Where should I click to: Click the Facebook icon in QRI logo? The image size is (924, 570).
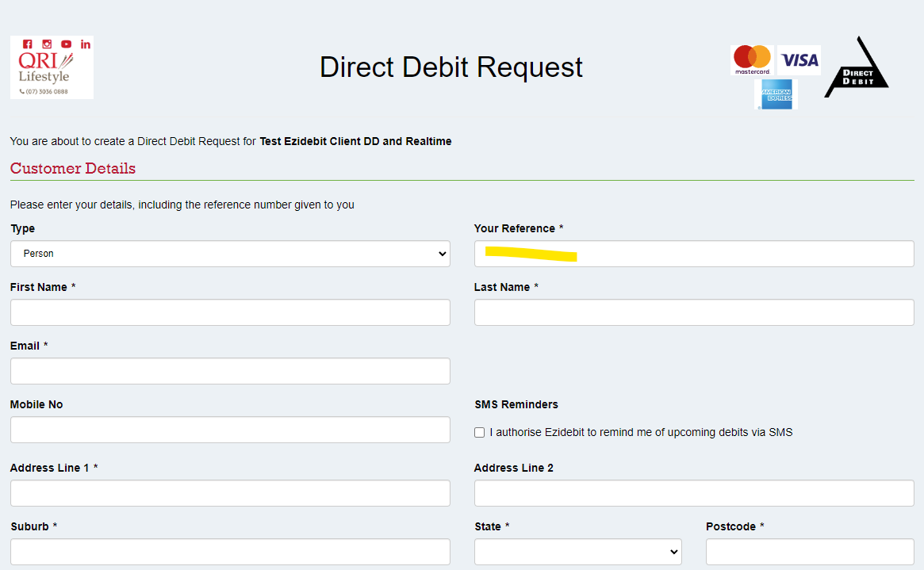(27, 44)
